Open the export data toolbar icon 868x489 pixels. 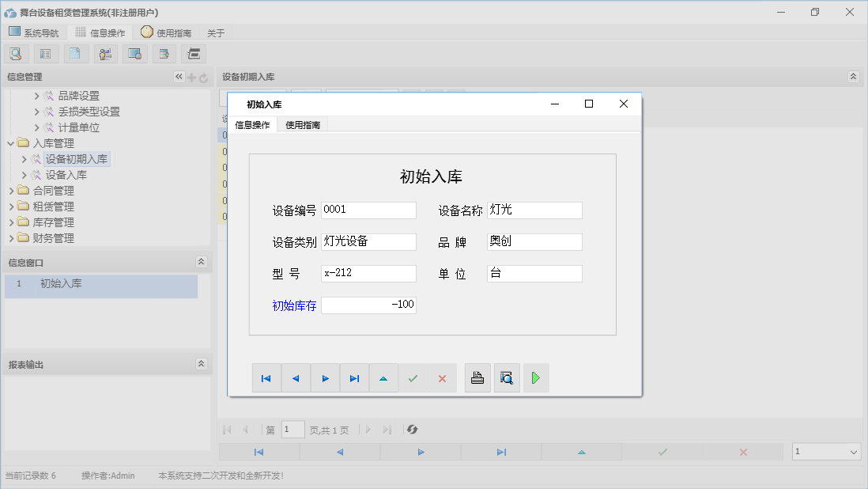pyautogui.click(x=164, y=53)
